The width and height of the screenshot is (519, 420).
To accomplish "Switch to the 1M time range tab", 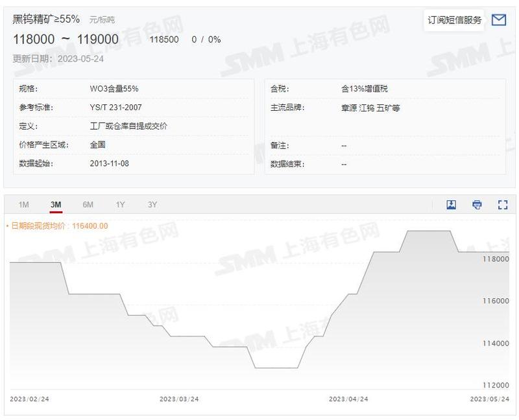I will 24,204.
